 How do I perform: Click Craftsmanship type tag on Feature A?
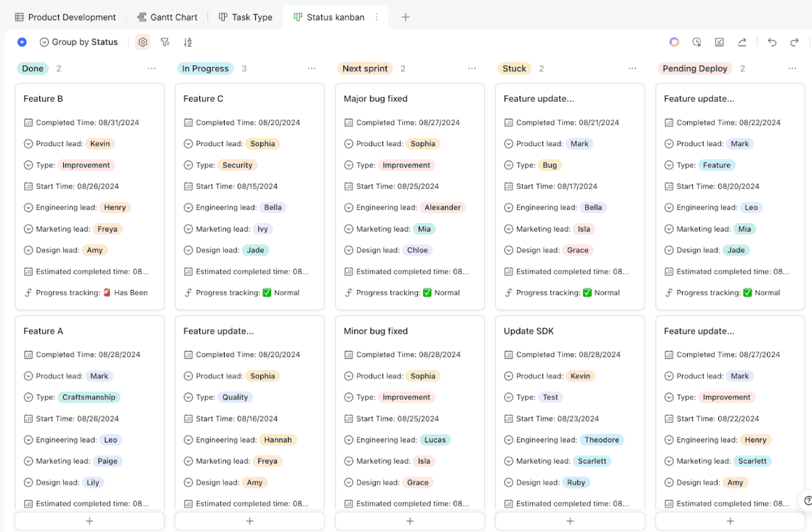tap(89, 397)
